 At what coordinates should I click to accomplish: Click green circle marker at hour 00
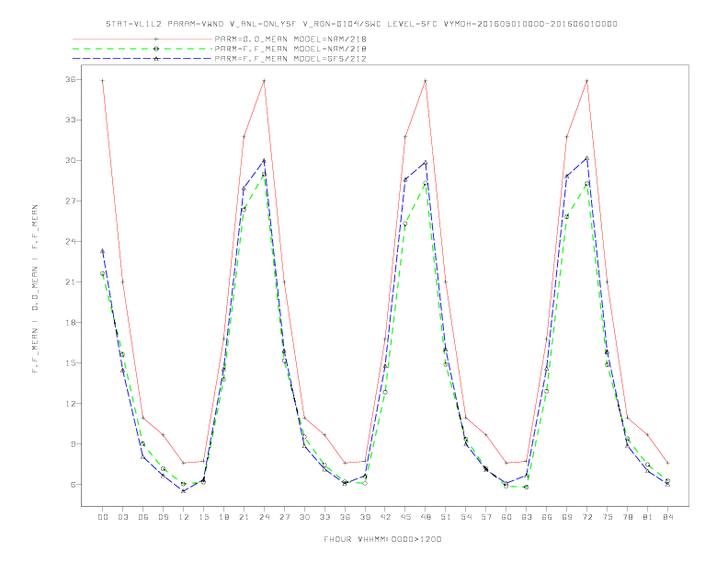pos(103,273)
